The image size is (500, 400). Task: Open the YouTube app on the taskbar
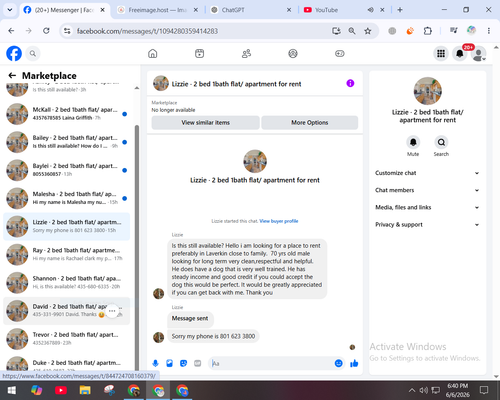pyautogui.click(x=61, y=390)
